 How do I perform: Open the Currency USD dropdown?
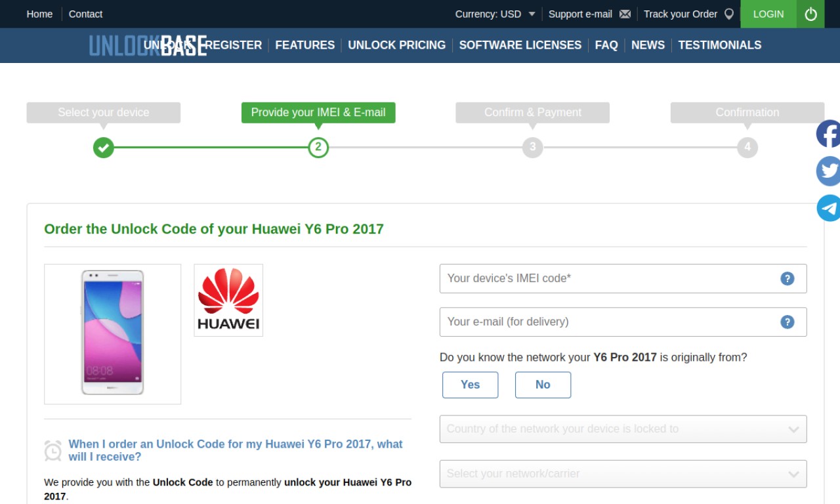[495, 14]
